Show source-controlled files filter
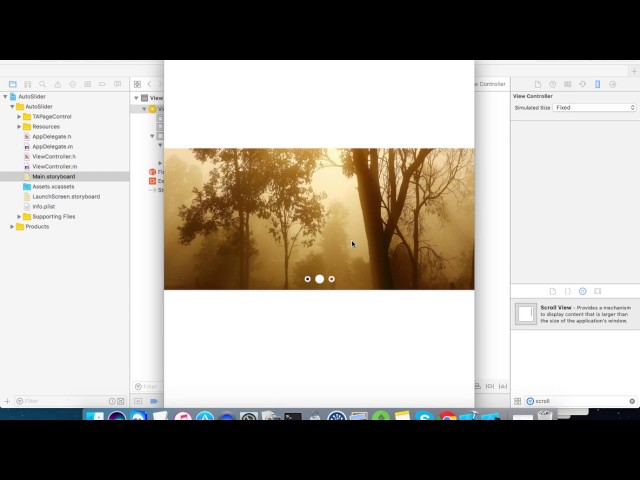Screen dimensions: 640x480 [121, 401]
